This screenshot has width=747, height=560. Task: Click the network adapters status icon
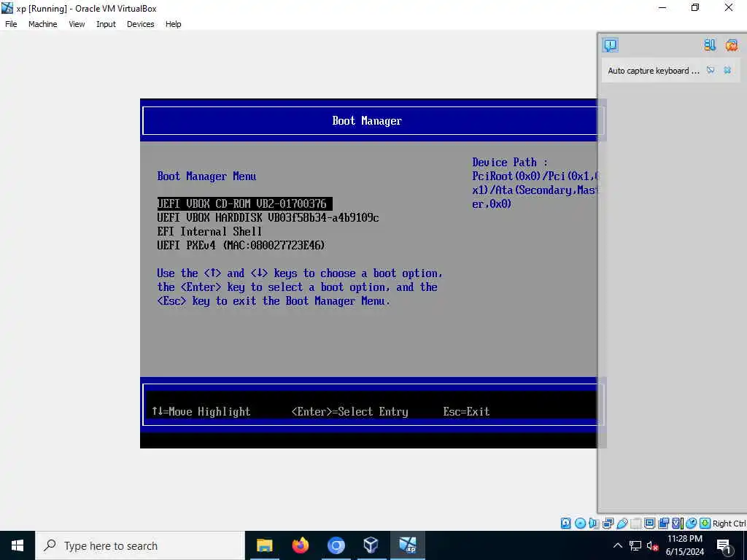(x=608, y=524)
